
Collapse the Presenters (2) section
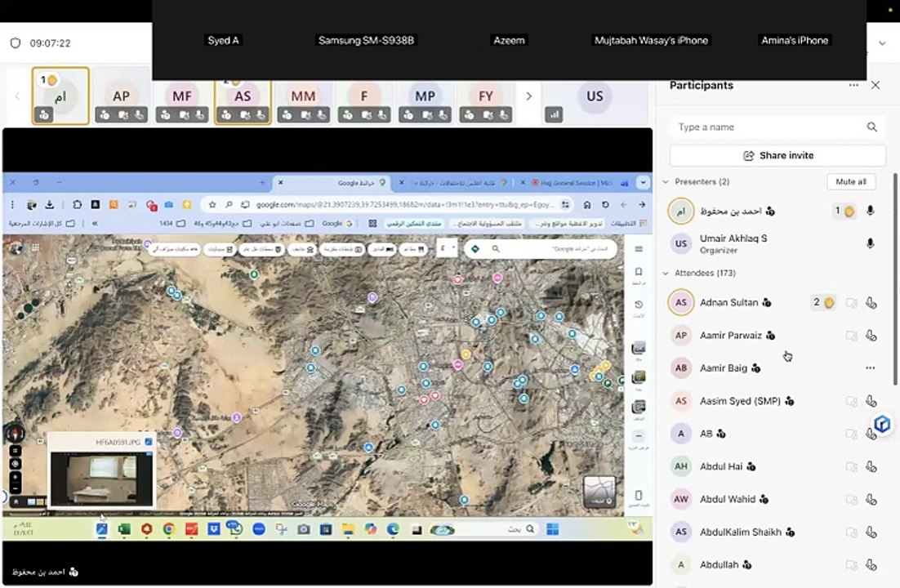pyautogui.click(x=666, y=181)
